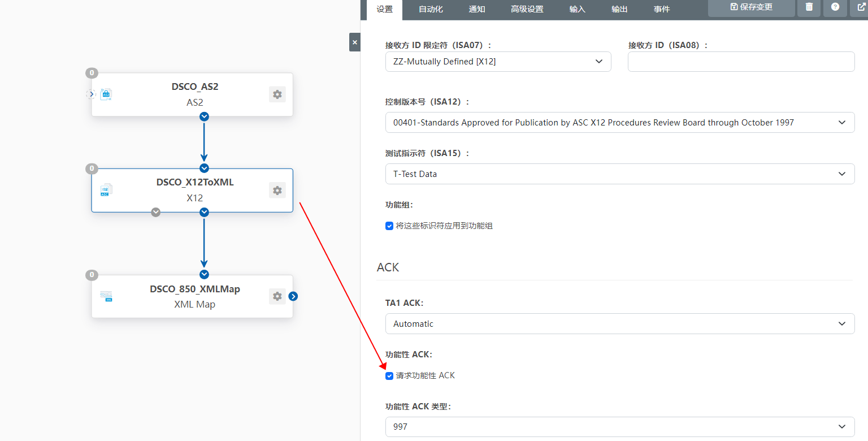Click the 功能组 label
This screenshot has height=441, width=868.
click(400, 205)
